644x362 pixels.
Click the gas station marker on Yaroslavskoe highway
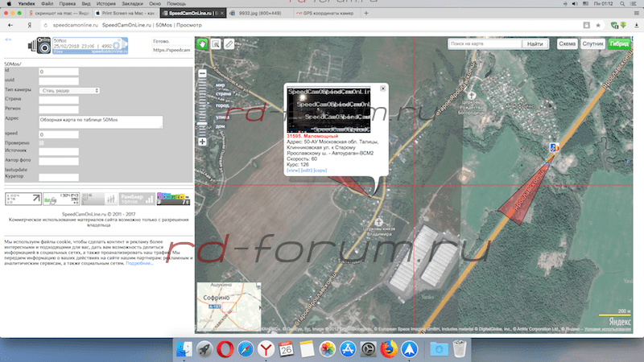coord(554,147)
